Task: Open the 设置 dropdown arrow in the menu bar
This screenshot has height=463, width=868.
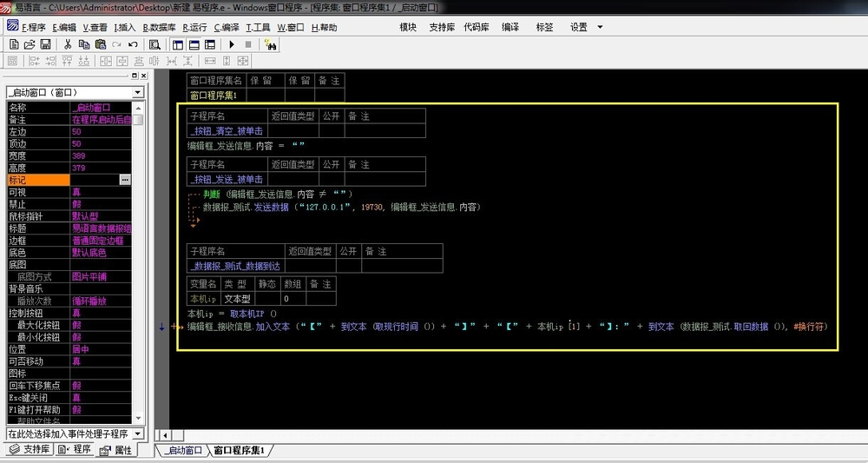Action: pyautogui.click(x=600, y=27)
